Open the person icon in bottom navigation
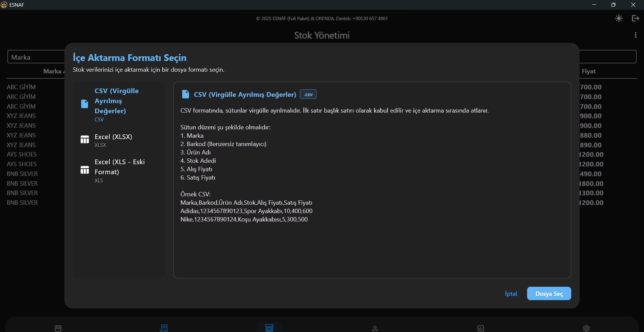This screenshot has width=644, height=332. [375, 328]
